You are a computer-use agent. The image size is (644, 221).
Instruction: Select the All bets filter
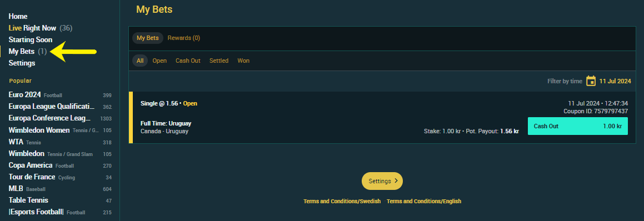[x=140, y=61]
